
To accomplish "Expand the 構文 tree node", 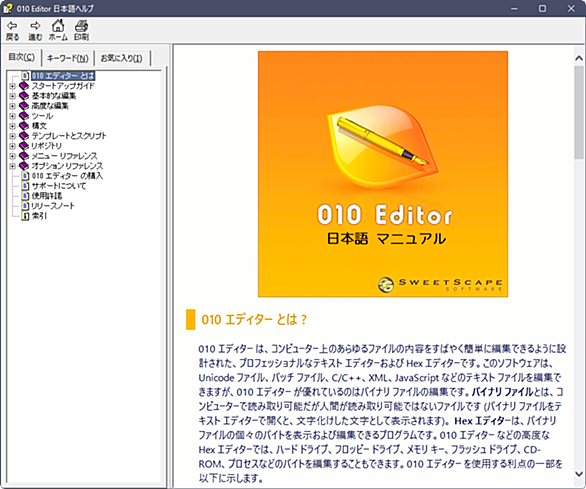I will [x=12, y=126].
